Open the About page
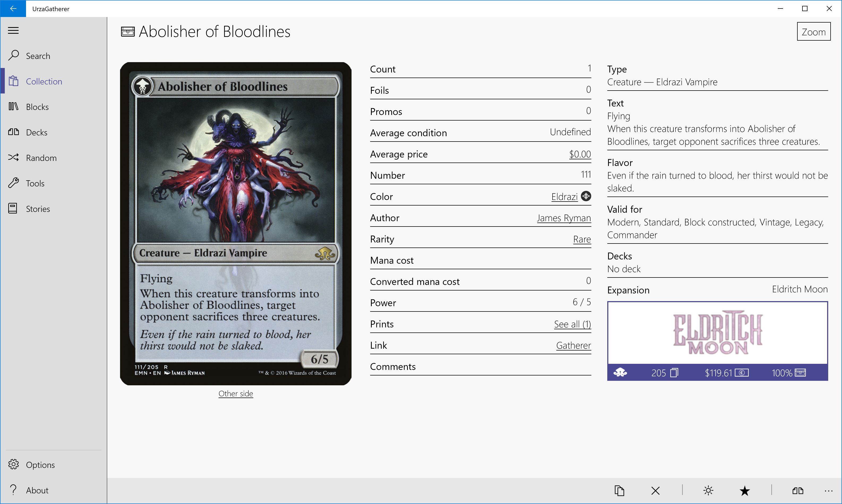842x504 pixels. [54, 490]
